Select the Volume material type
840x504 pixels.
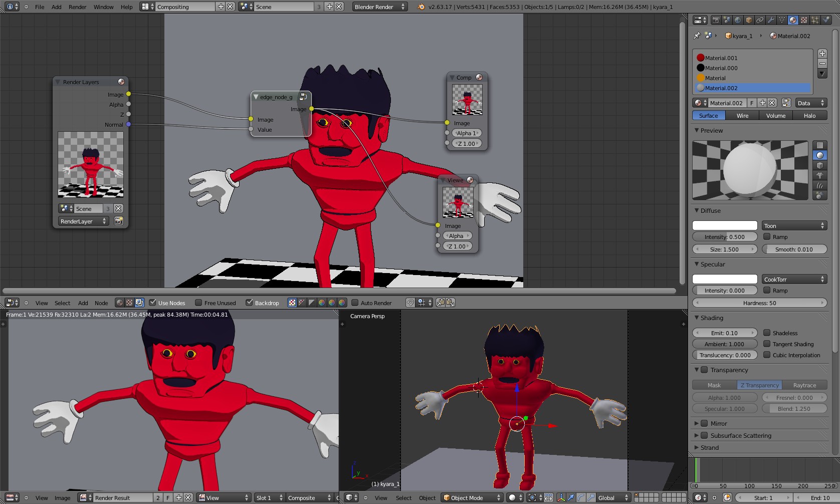776,115
